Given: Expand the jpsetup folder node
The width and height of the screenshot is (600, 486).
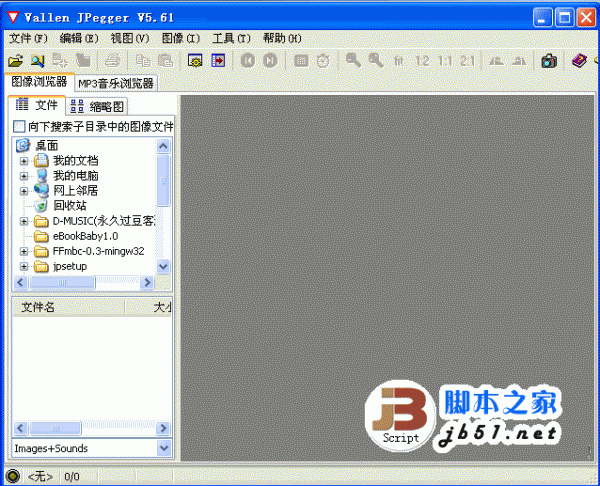Looking at the screenshot, I should pyautogui.click(x=24, y=266).
